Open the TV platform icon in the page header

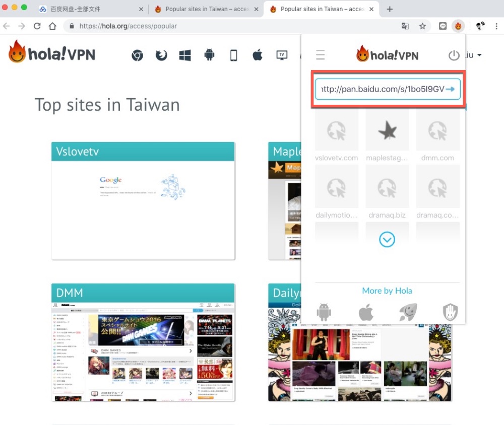click(282, 55)
